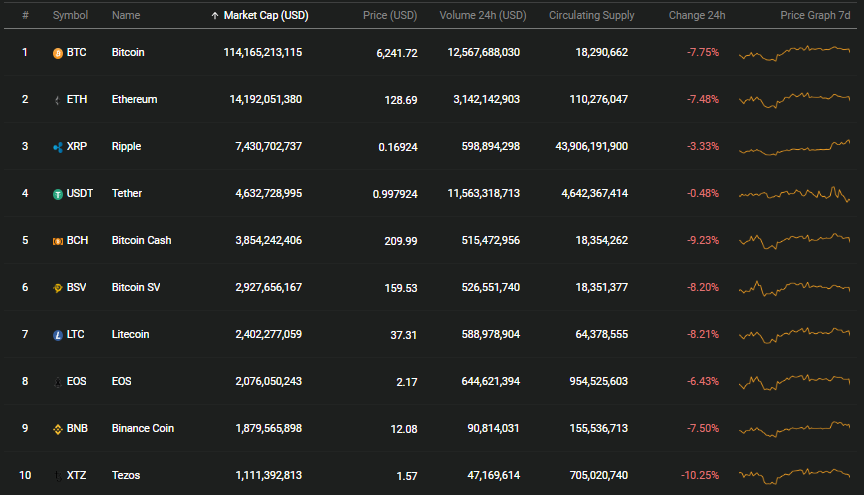
Task: View Tether 7d price sparkline
Action: [794, 194]
